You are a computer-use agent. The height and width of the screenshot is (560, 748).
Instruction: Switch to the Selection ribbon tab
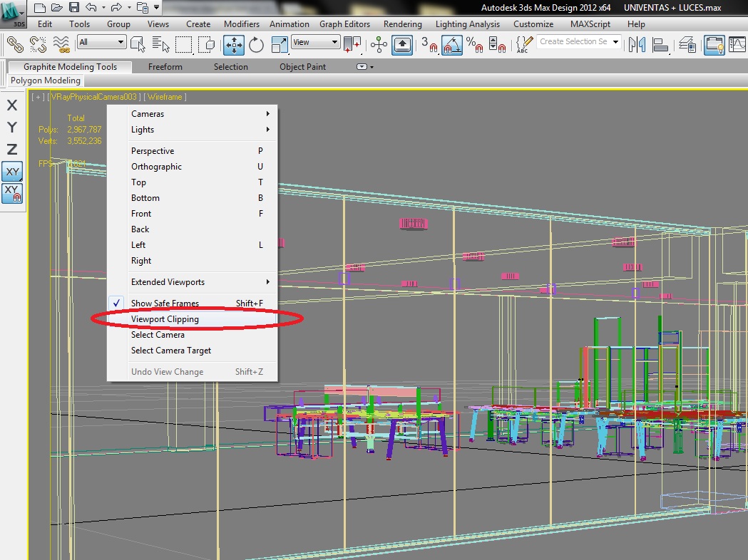coord(230,67)
